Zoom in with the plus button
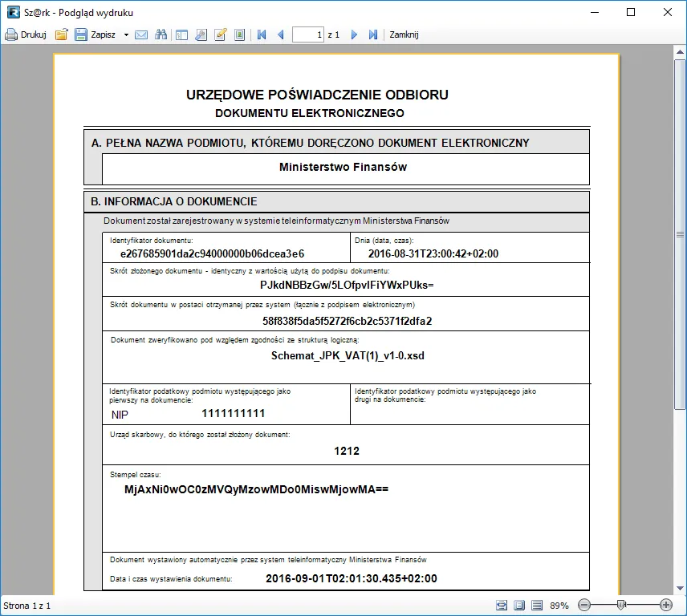The image size is (687, 616). [x=665, y=605]
